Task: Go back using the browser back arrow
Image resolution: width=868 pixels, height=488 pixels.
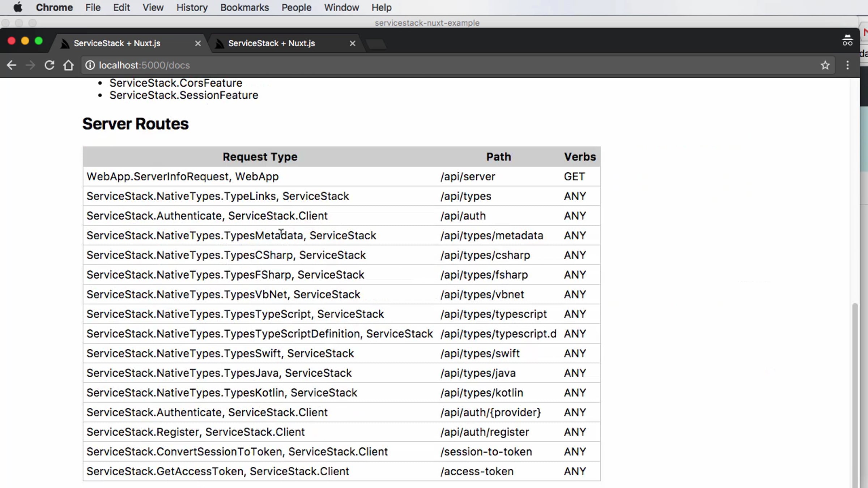Action: (x=12, y=65)
